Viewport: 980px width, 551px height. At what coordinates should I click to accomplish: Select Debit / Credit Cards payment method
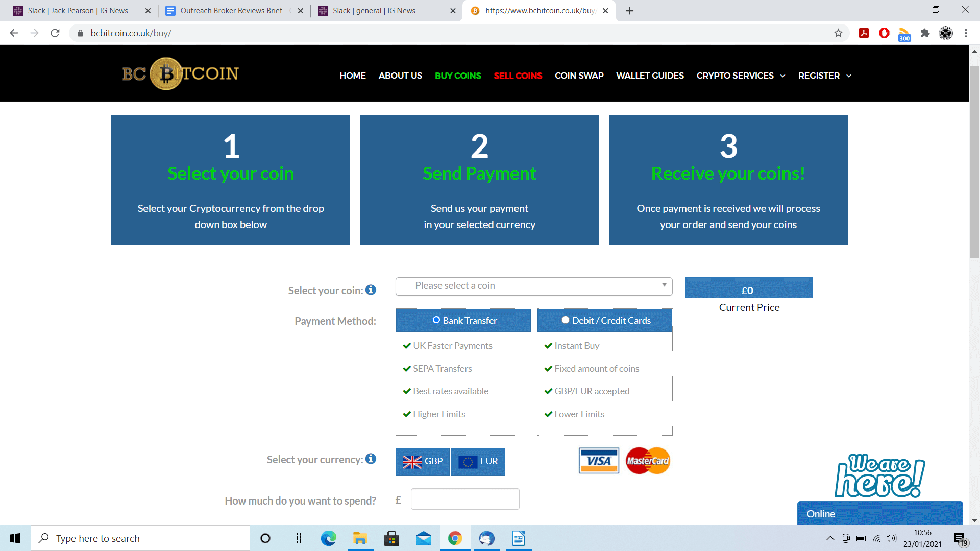tap(605, 320)
